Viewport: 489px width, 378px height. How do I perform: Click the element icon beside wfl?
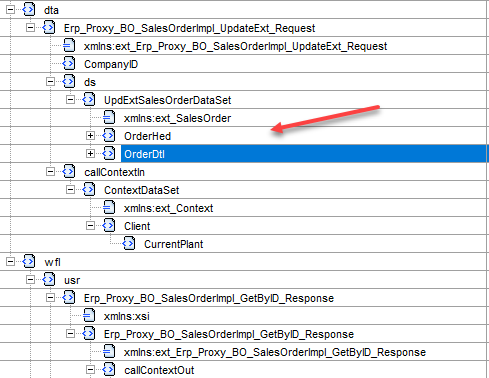(29, 262)
